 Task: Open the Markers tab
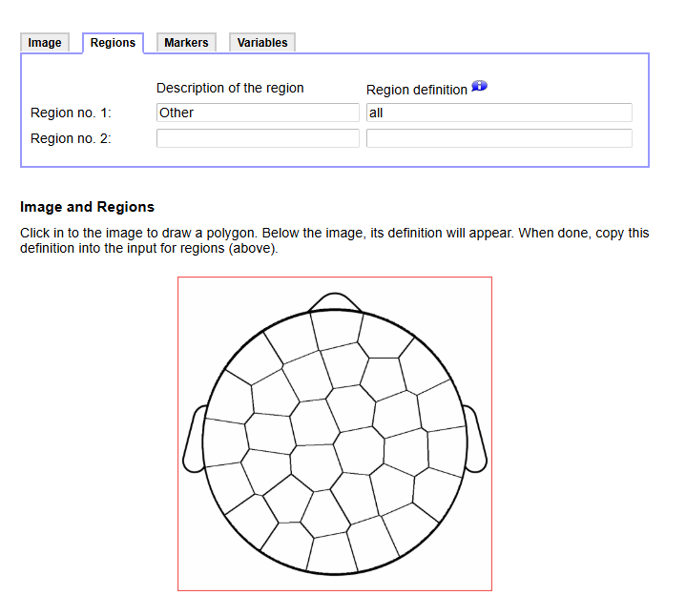coord(186,43)
